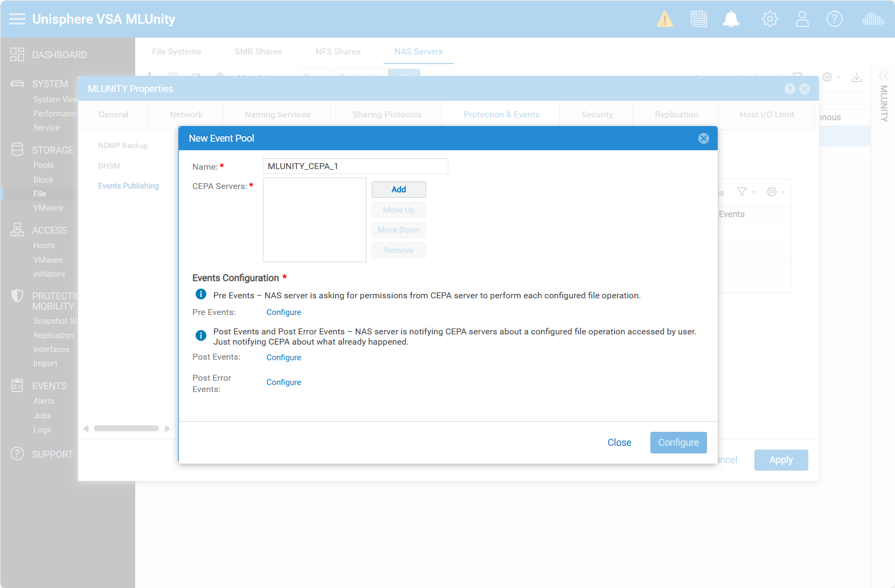
Task: Open the user account icon
Action: point(802,19)
